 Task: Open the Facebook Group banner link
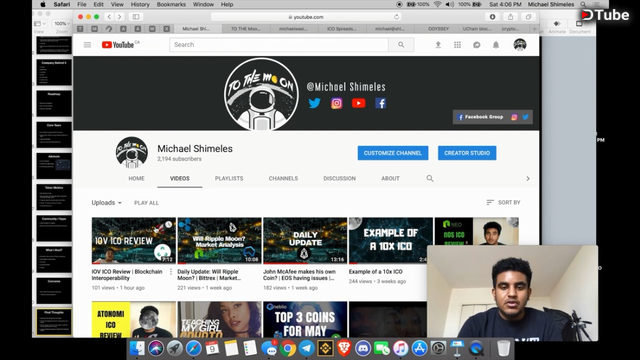pos(480,117)
